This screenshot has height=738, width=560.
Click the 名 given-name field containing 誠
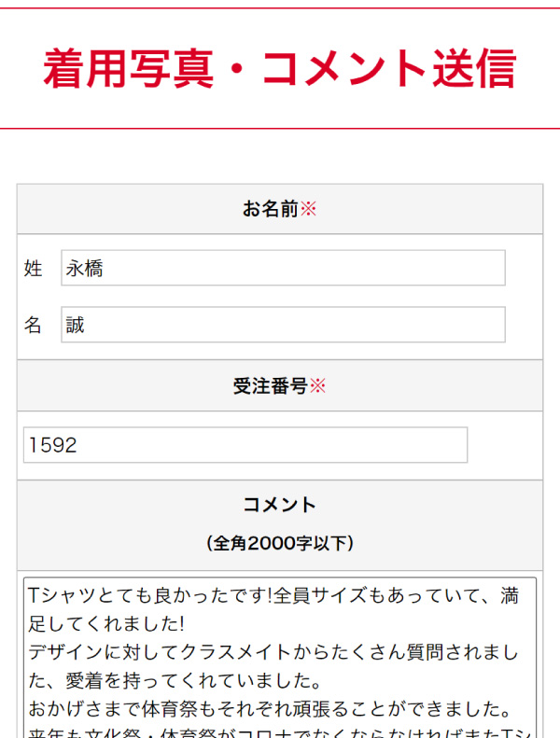[x=283, y=325]
